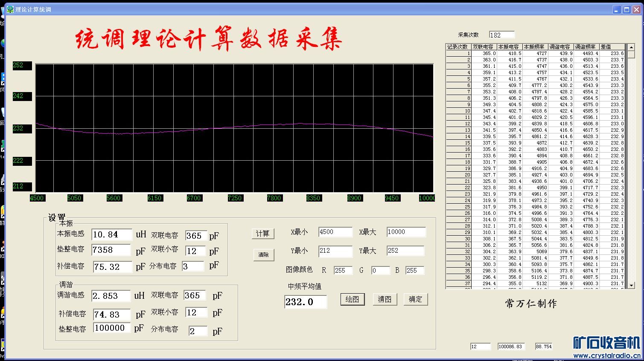Image resolution: width=644 pixels, height=361 pixels.
Task: Click the 8900 label on the X axis
Action: coord(354,198)
